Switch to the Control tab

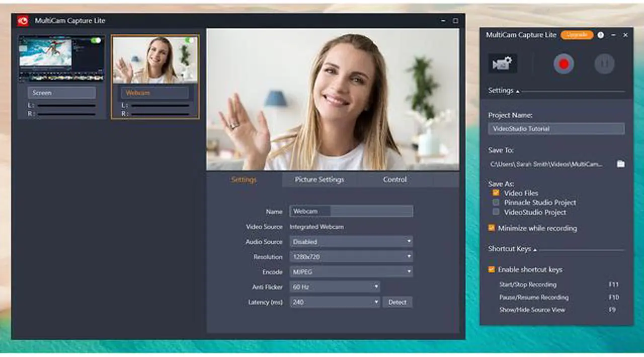click(x=395, y=179)
